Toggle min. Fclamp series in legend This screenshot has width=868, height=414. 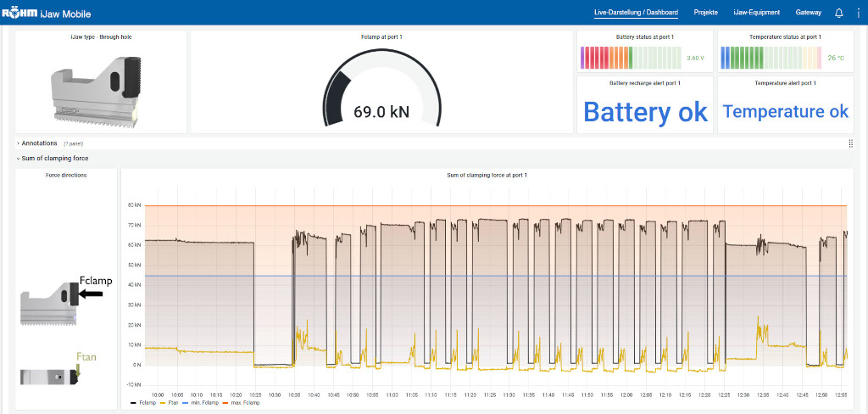(200, 403)
